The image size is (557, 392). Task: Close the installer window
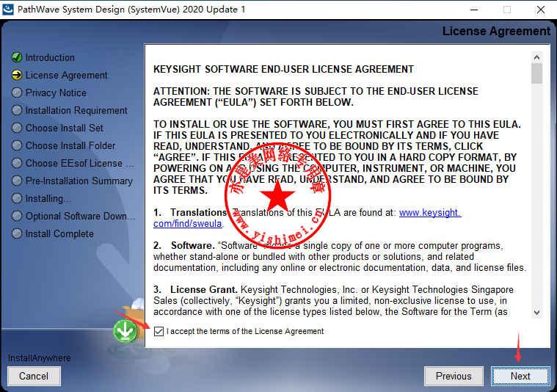click(x=541, y=10)
